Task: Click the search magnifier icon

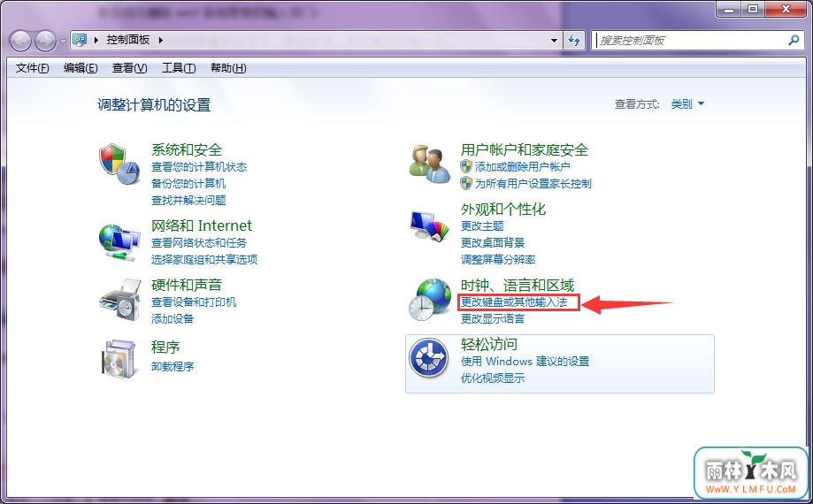Action: (794, 40)
